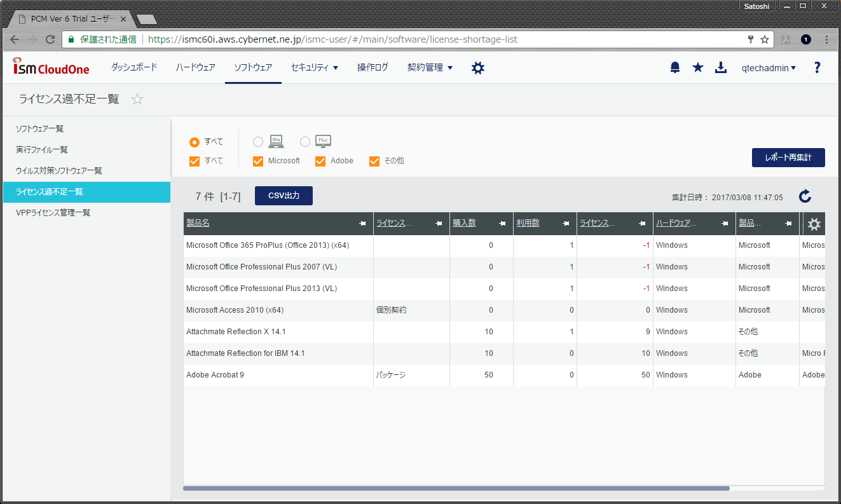Click the browser address bar URL
This screenshot has height=504, width=841.
(x=332, y=39)
